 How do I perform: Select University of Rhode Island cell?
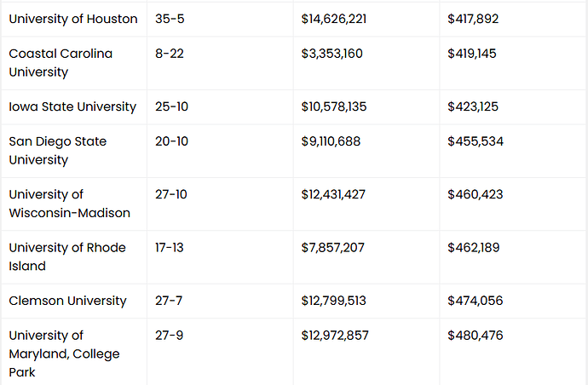coord(67,256)
